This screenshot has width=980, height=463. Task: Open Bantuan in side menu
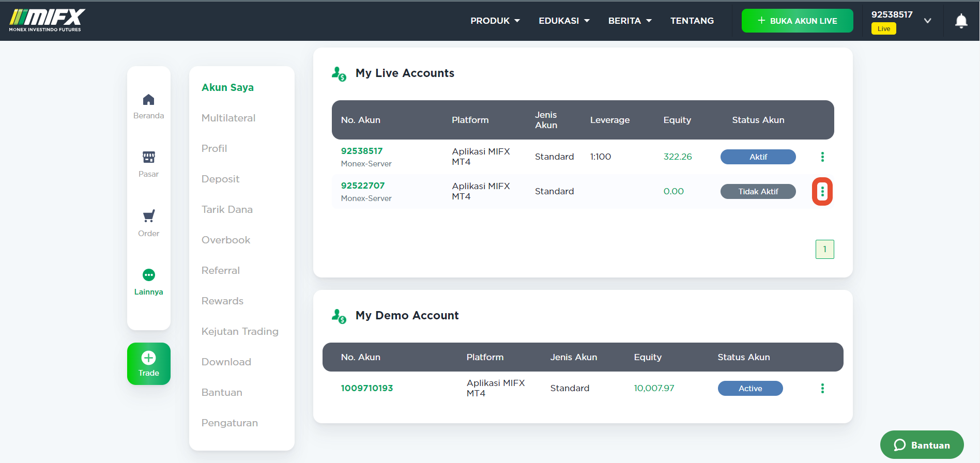click(222, 392)
